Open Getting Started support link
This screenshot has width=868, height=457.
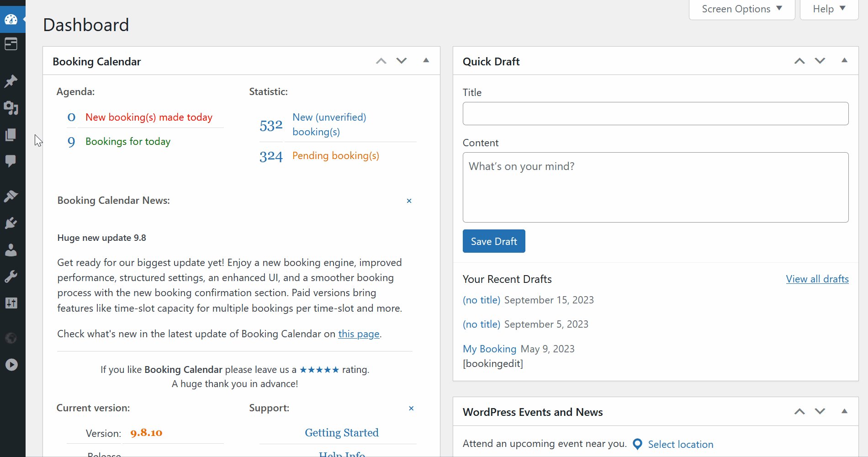342,433
